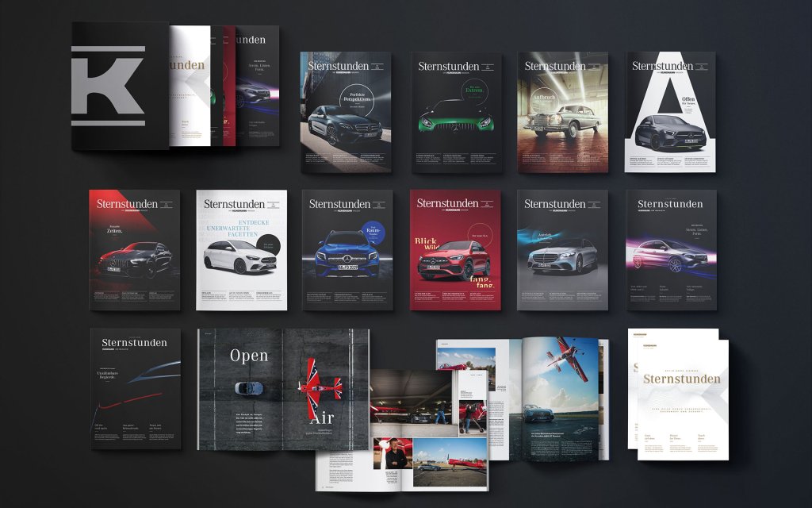Open the red Blick Wild fang cover
This screenshot has height=508, width=812.
[x=455, y=250]
